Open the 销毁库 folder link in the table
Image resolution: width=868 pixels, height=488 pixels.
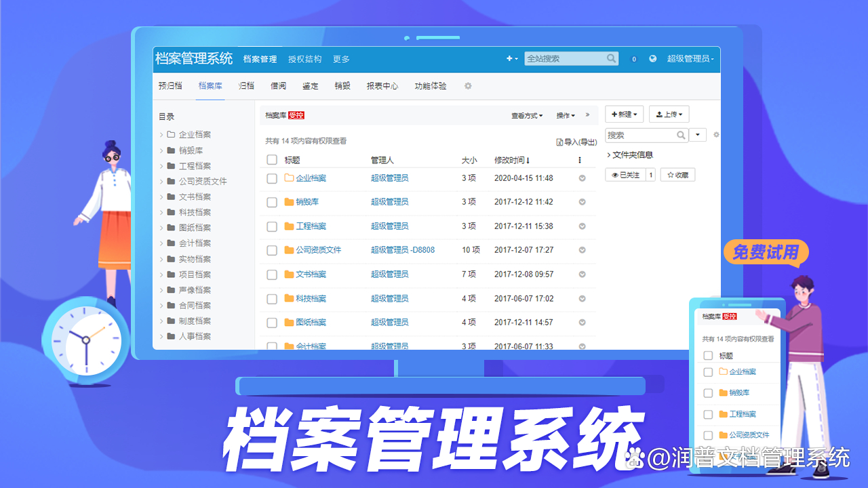(307, 202)
